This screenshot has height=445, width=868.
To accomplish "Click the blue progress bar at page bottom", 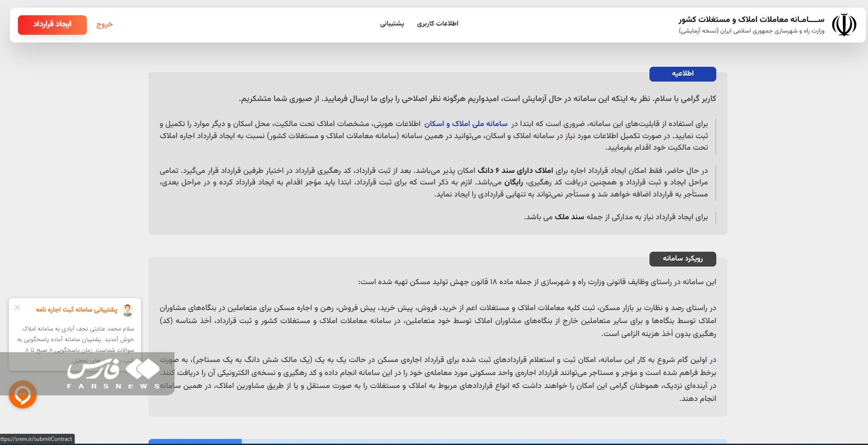I will coord(195,441).
